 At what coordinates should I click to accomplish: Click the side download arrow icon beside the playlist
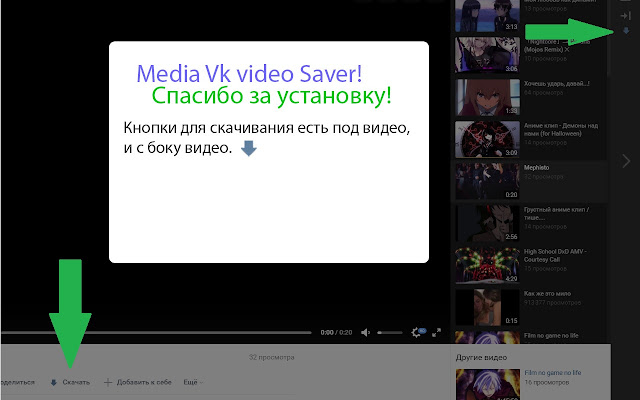point(626,31)
